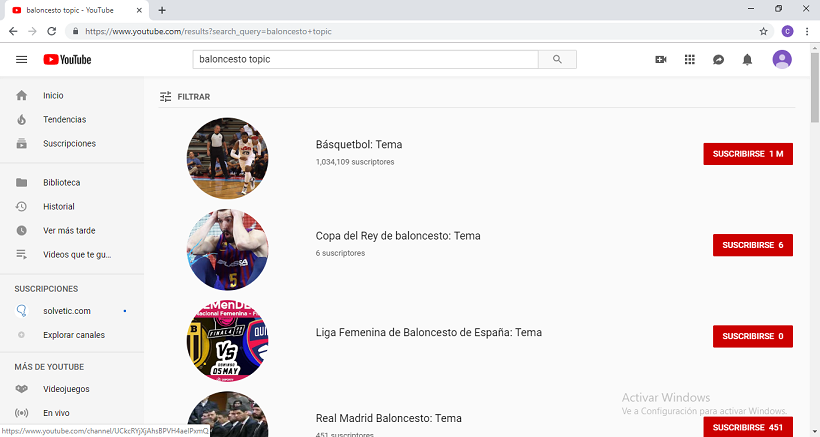Screen dimensions: 820x437
Task: Subscribe to Liga Femenina de Baloncesto
Action: [753, 336]
